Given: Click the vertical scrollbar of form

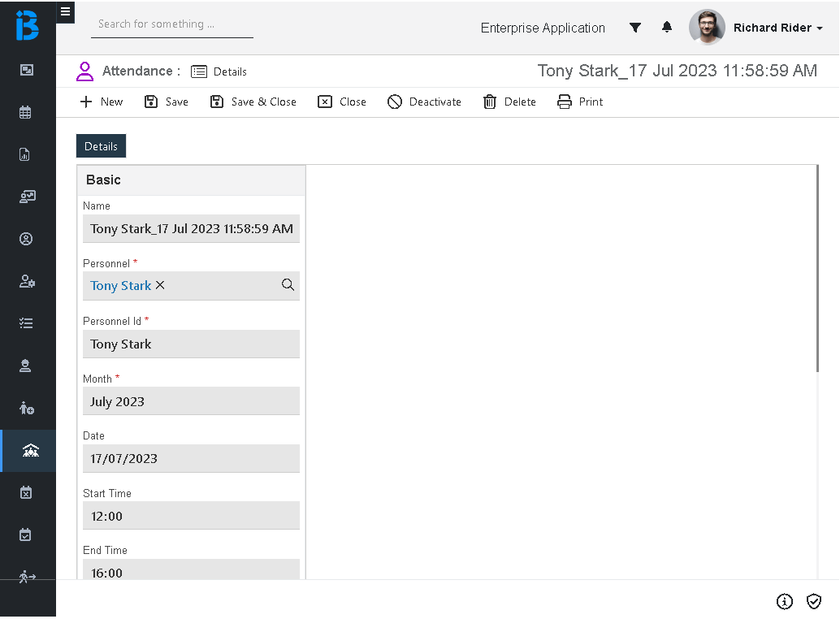Looking at the screenshot, I should tap(817, 268).
